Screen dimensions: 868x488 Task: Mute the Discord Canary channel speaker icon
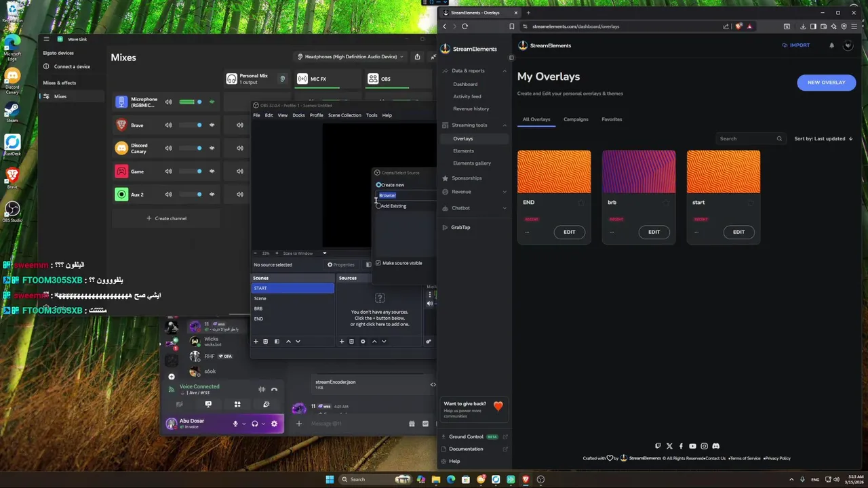point(168,148)
